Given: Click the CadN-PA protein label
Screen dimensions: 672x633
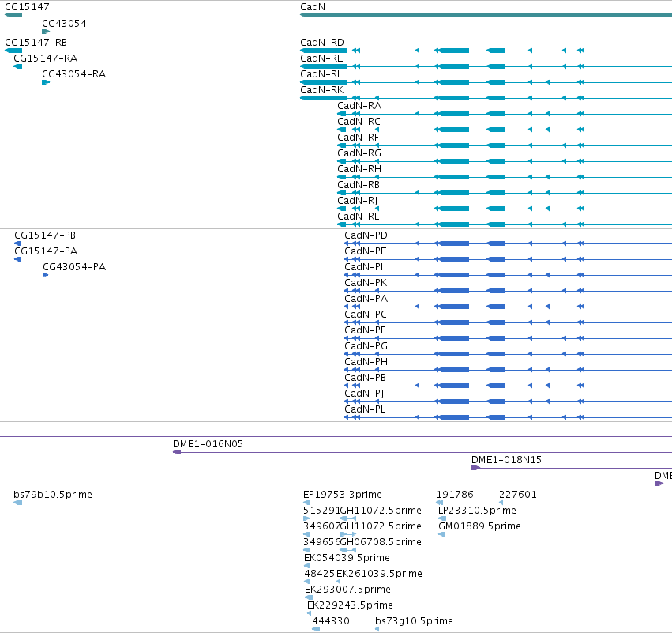Looking at the screenshot, I should coord(366,299).
